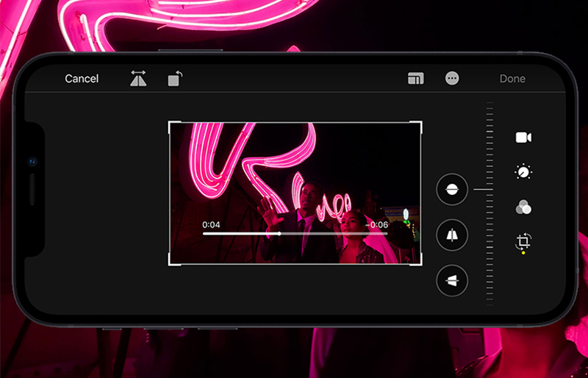Image resolution: width=588 pixels, height=378 pixels.
Task: Open the Filters three-circles tab
Action: [x=523, y=208]
